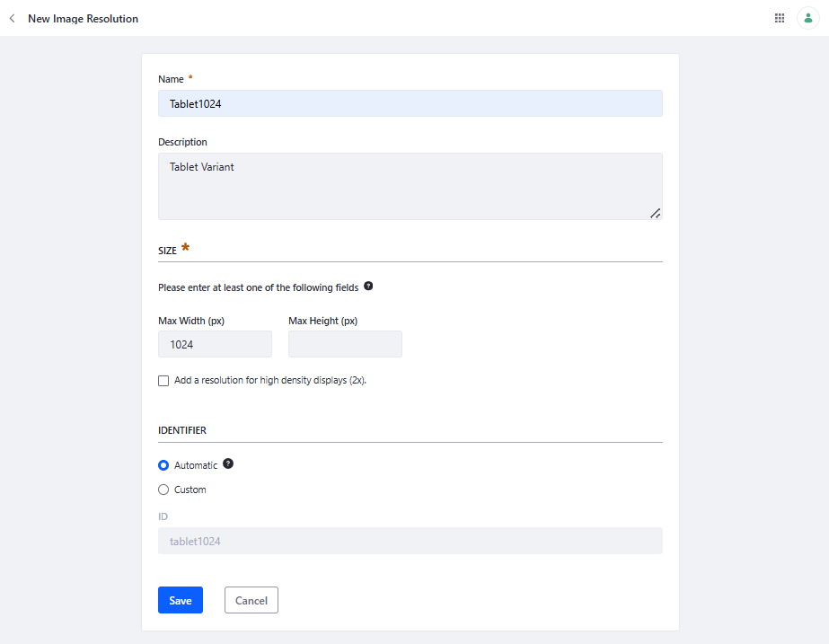Open the app launcher grid icon

tap(780, 17)
